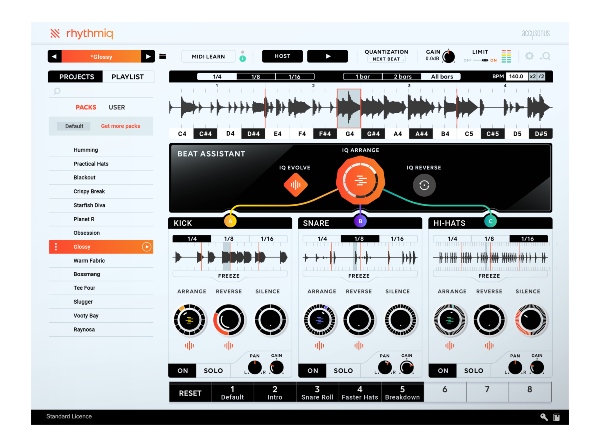Adjust the Hi-Hats Silence knob
Screen dimensions: 600x448
[x=531, y=319]
